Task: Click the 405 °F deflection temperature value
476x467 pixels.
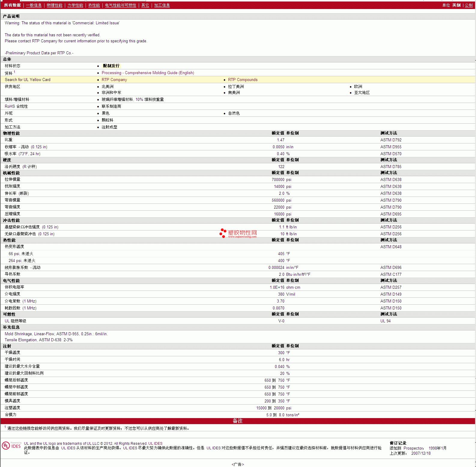Action: coord(284,254)
